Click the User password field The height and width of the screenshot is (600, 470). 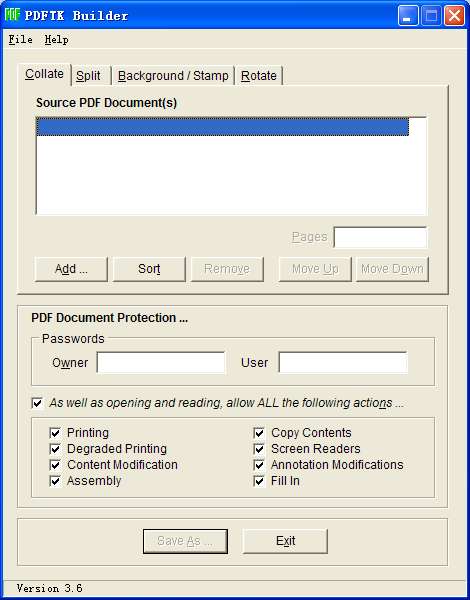coord(343,362)
